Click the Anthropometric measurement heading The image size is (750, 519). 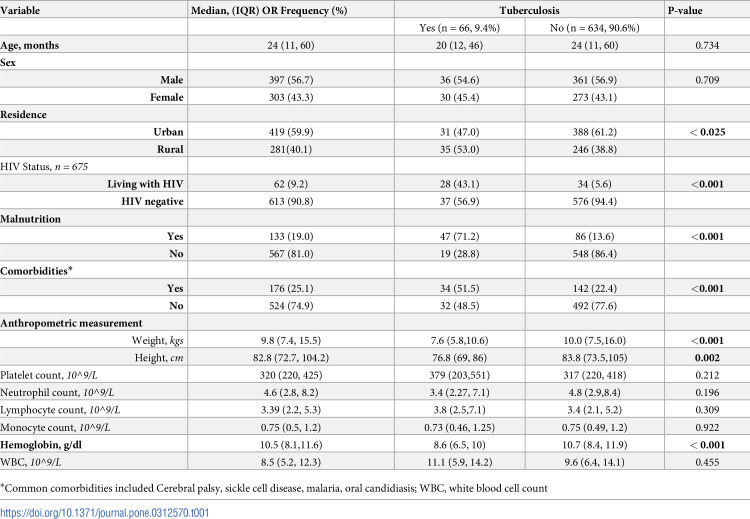pos(71,323)
